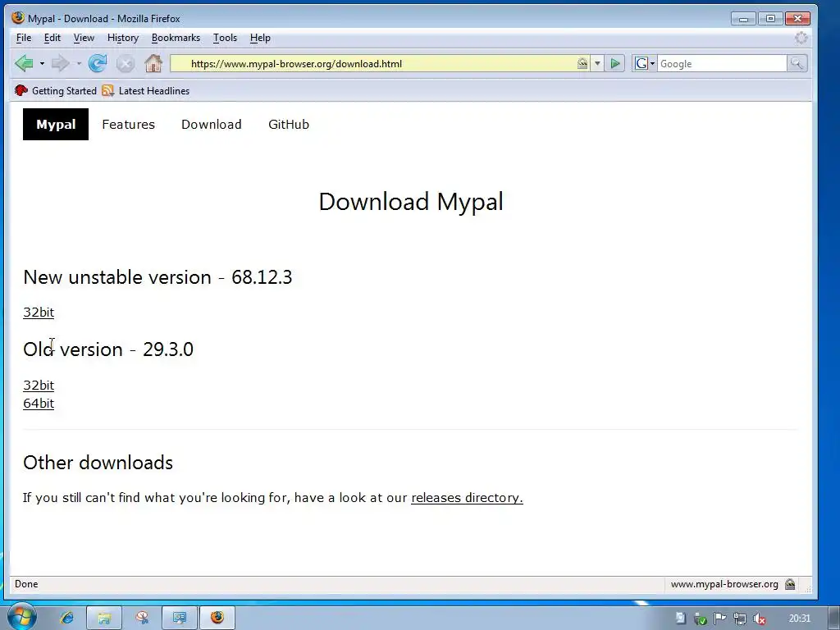The width and height of the screenshot is (840, 630).
Task: Click the muted volume tray icon
Action: [x=759, y=619]
